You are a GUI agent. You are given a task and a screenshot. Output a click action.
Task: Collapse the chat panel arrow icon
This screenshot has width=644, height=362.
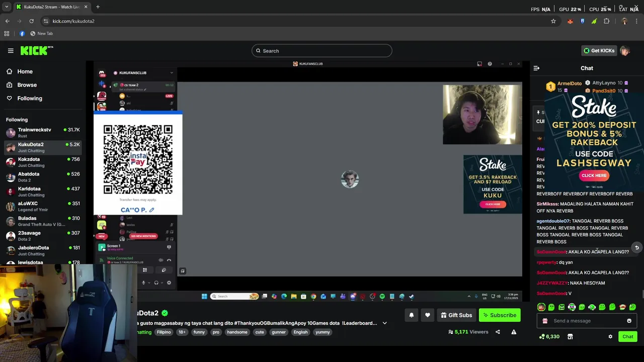point(536,68)
